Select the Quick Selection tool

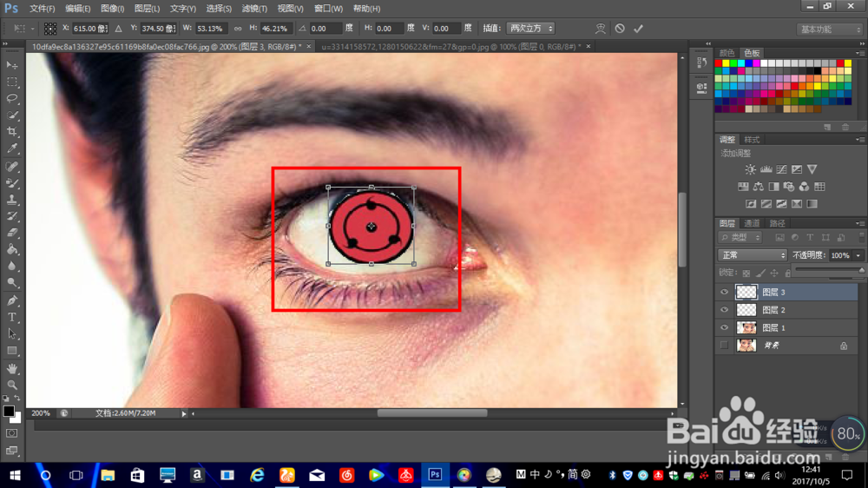pos(12,115)
